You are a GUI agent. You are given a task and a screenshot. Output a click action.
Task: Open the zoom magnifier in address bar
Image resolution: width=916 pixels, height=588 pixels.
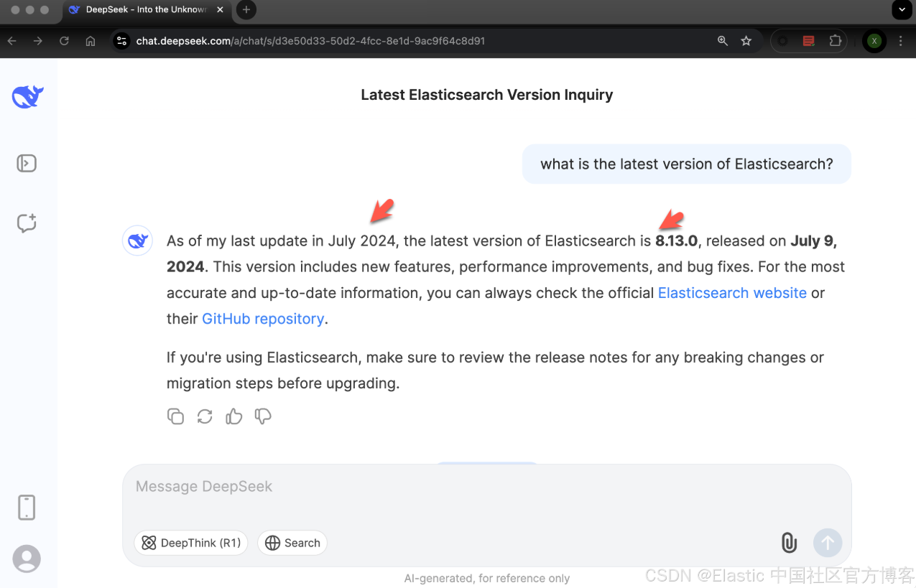(x=723, y=41)
